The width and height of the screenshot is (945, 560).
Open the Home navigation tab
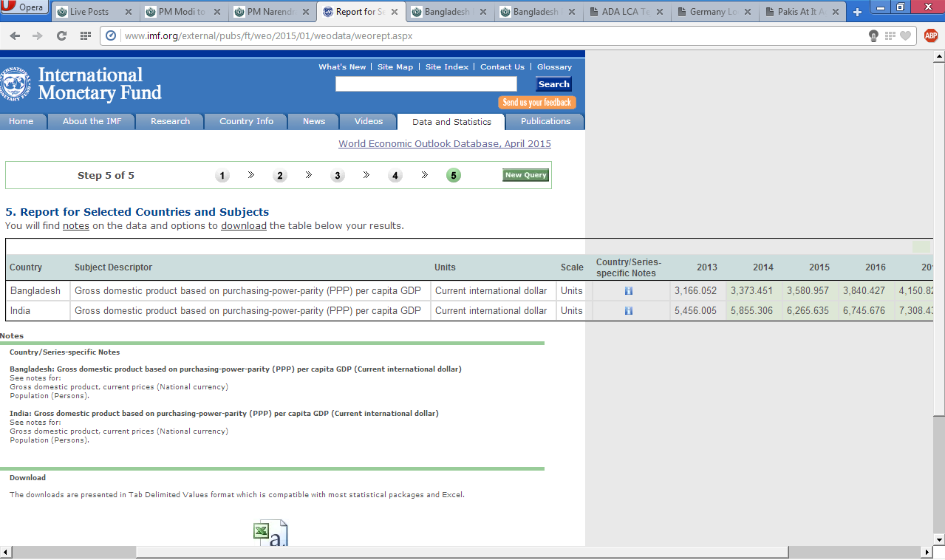click(x=21, y=121)
